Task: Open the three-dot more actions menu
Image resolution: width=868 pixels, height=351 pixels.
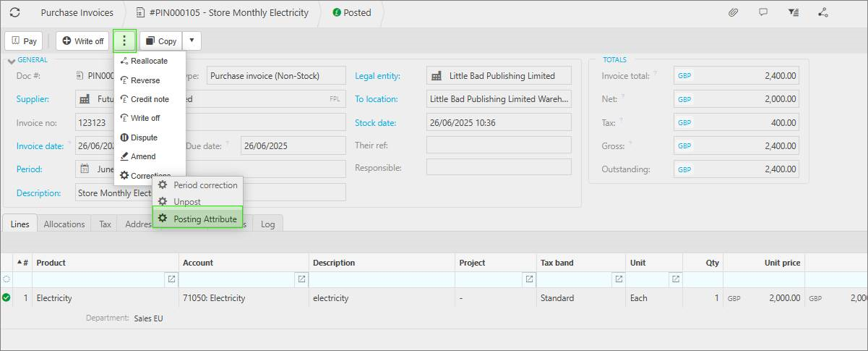Action: (124, 41)
